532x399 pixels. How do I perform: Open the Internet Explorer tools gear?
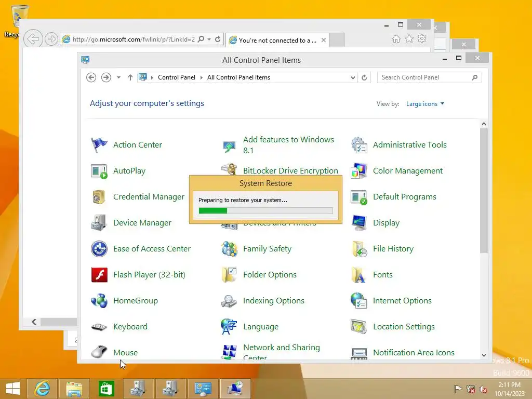(x=422, y=39)
